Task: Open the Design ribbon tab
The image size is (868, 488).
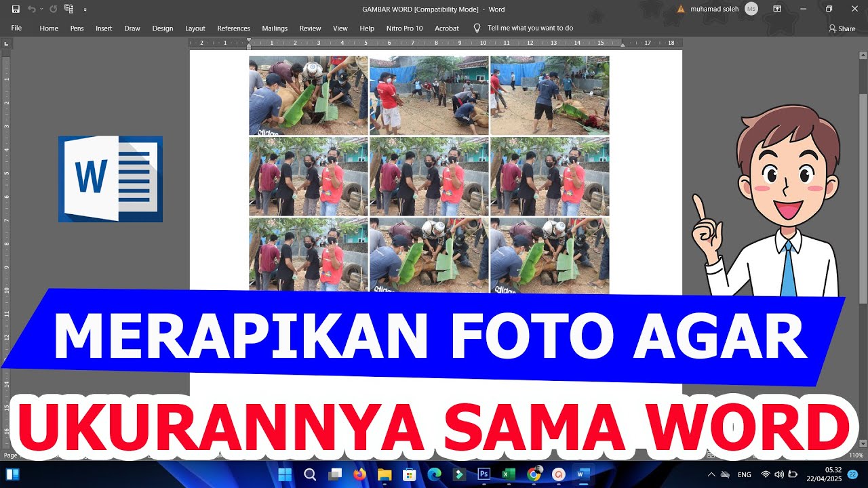Action: [163, 28]
